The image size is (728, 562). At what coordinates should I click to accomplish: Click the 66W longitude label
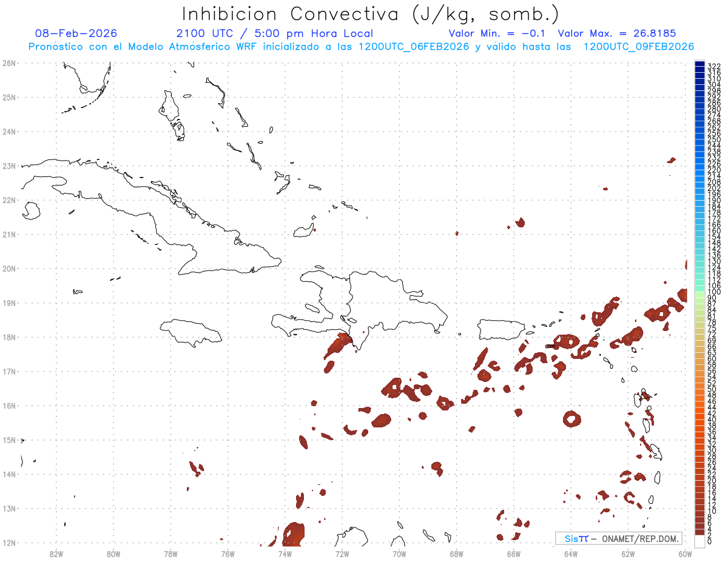[514, 554]
